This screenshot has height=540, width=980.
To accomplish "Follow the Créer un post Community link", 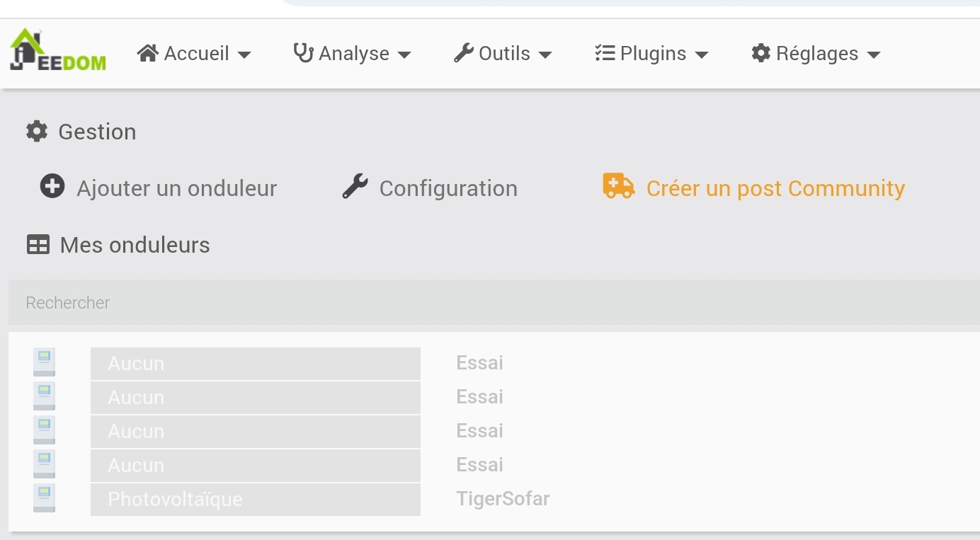I will (775, 188).
